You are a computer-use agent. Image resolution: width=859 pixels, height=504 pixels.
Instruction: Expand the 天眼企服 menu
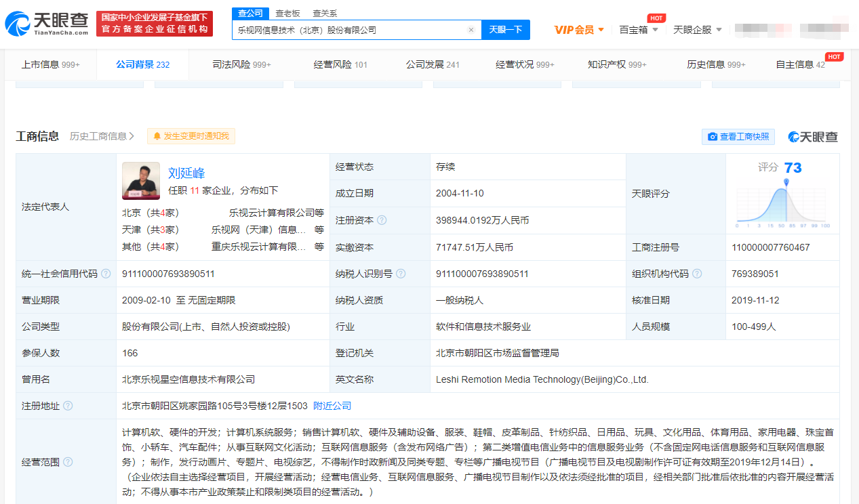pos(697,30)
